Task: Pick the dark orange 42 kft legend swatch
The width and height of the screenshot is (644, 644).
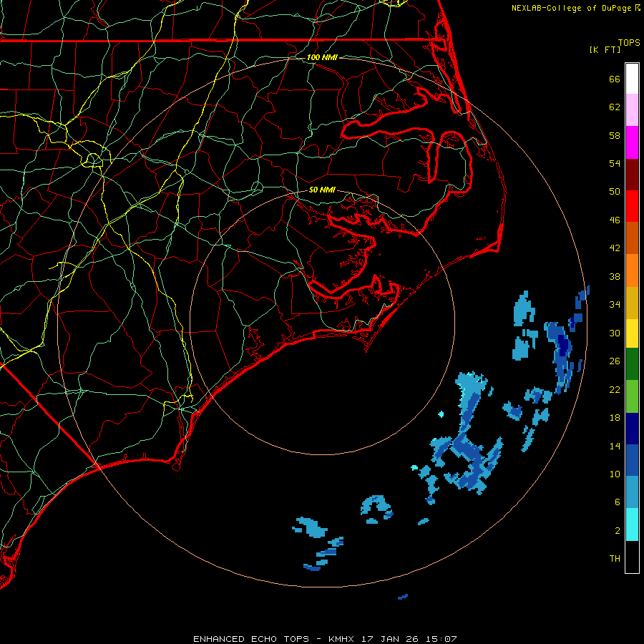Action: point(632,238)
